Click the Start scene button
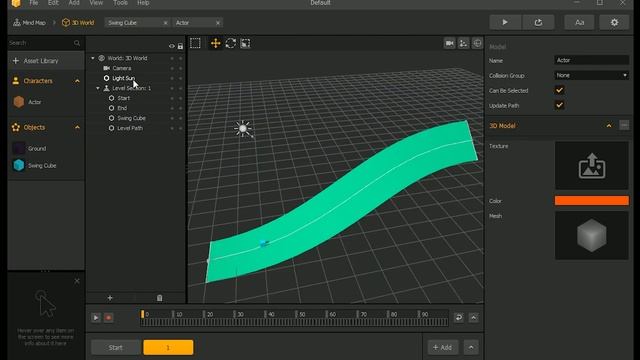This screenshot has width=640, height=360. click(116, 347)
